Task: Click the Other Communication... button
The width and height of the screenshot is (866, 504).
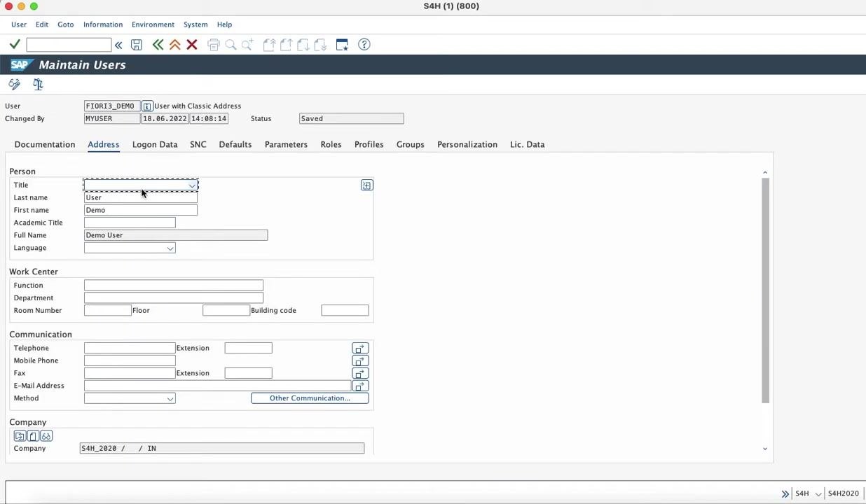Action: [310, 399]
